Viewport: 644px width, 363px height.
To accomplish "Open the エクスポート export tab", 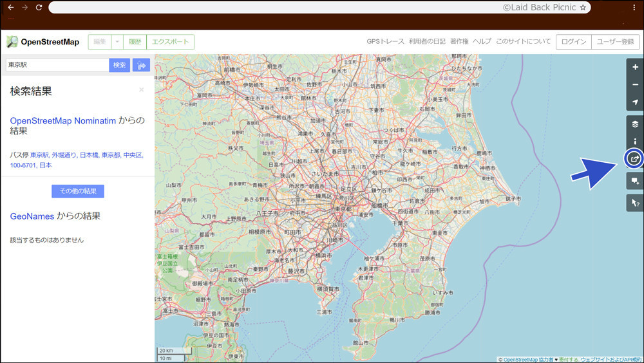I will 171,41.
